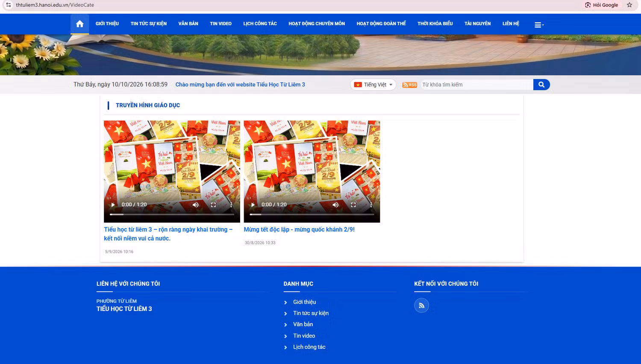Bookmark page with the star icon

tap(629, 5)
